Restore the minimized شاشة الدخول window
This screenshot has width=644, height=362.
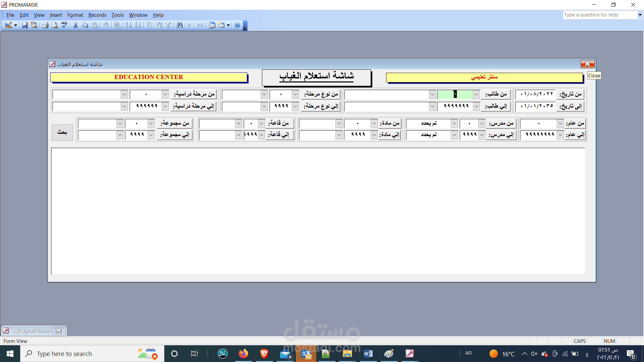point(31,331)
